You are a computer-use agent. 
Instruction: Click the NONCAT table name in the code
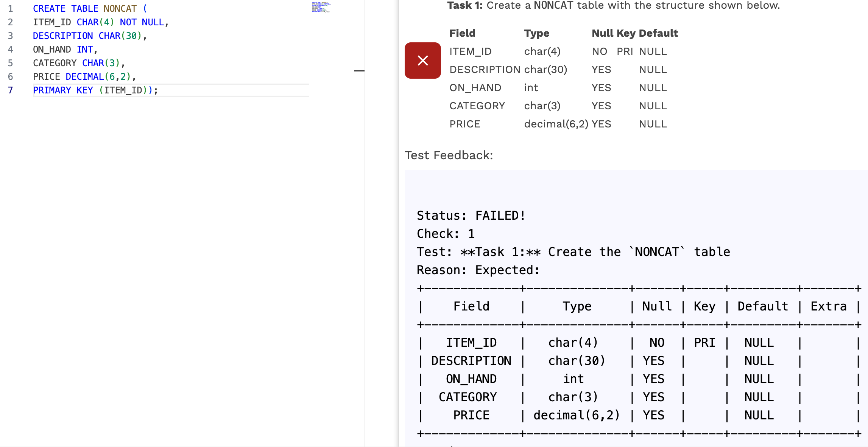pyautogui.click(x=120, y=8)
